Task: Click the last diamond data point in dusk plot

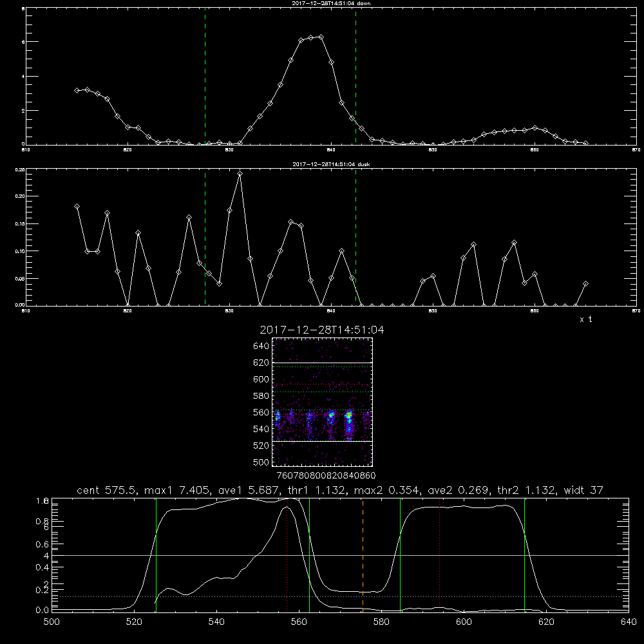Action: coord(585,284)
